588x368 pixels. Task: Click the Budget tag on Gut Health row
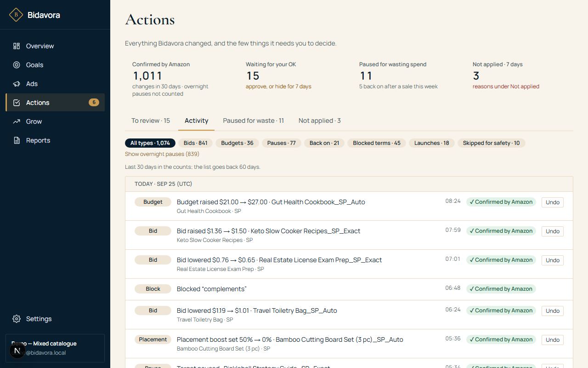(153, 202)
